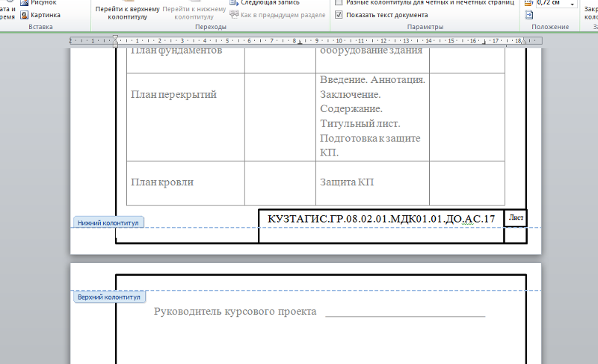The image size is (598, 364).
Task: Click the insert alignment tab icon in Положение
Action: (x=529, y=15)
